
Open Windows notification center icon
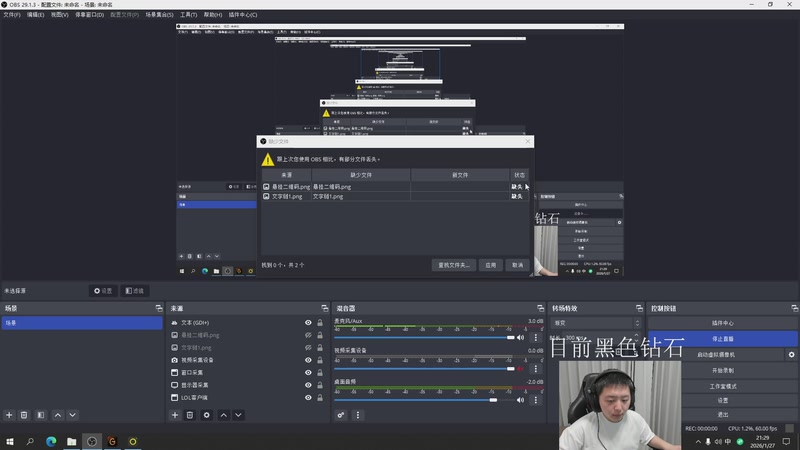coord(786,442)
